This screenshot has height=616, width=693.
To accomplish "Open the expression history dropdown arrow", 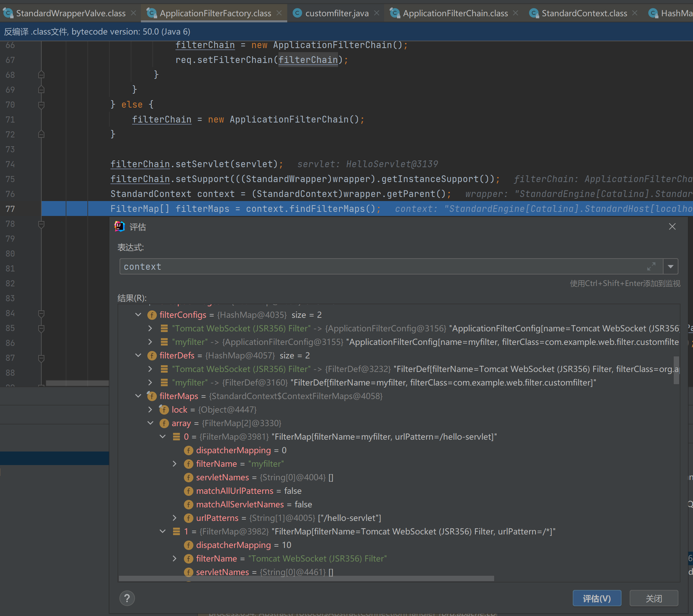I will (x=670, y=266).
